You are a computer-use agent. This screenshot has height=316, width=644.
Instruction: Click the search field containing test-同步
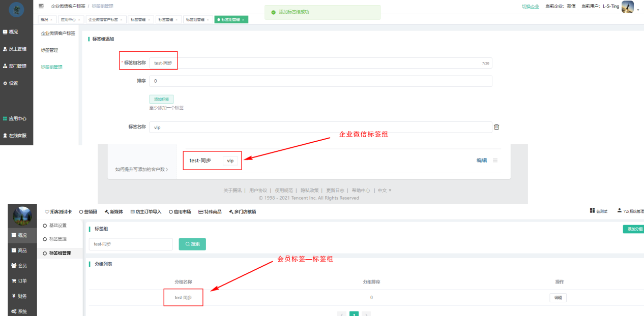click(131, 244)
